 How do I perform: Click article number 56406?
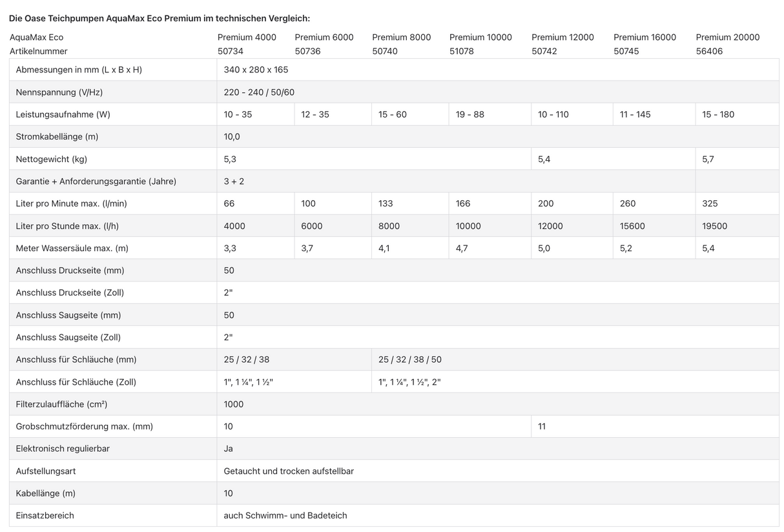pyautogui.click(x=709, y=51)
